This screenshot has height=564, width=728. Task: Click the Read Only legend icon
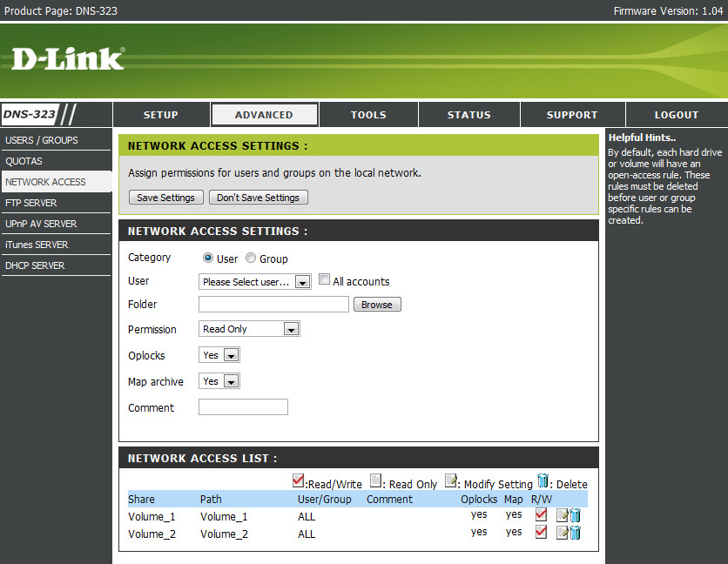(375, 480)
